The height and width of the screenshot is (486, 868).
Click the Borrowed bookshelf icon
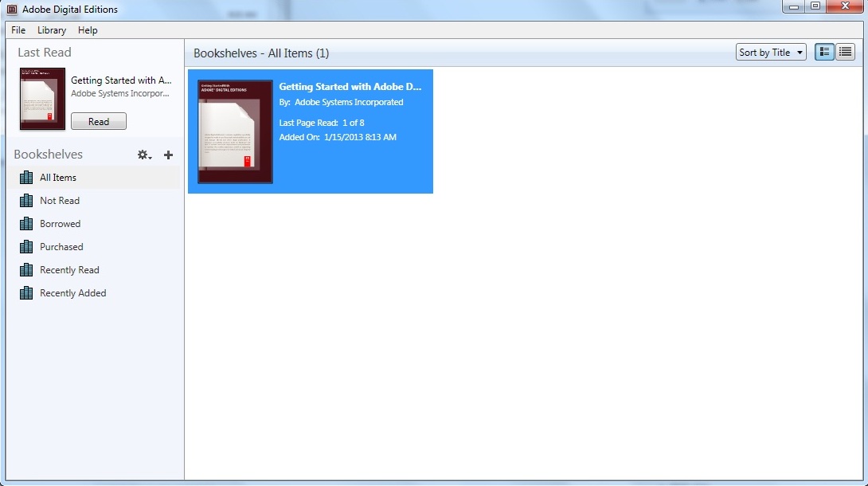click(x=26, y=224)
